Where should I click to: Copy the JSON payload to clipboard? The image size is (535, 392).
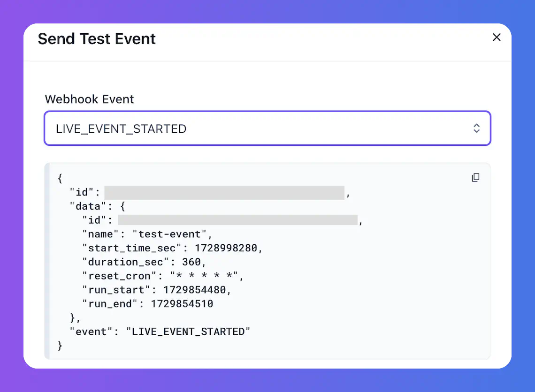475,177
